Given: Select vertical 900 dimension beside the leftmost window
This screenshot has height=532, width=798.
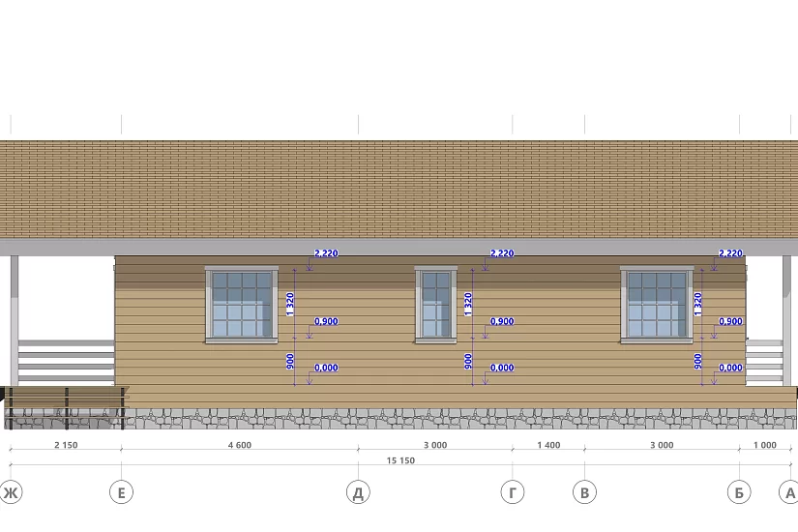Looking at the screenshot, I should pyautogui.click(x=290, y=362).
